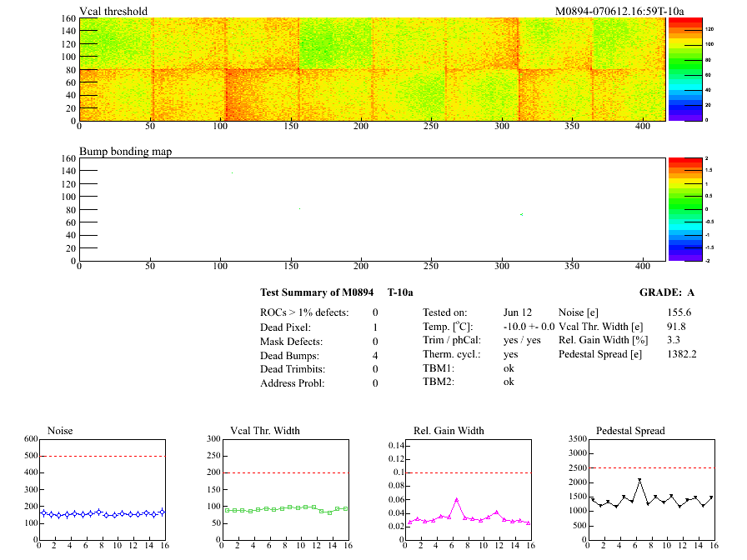The width and height of the screenshot is (747, 560).
Task: Click the green defect marker in bump bonding map
Action: click(522, 215)
